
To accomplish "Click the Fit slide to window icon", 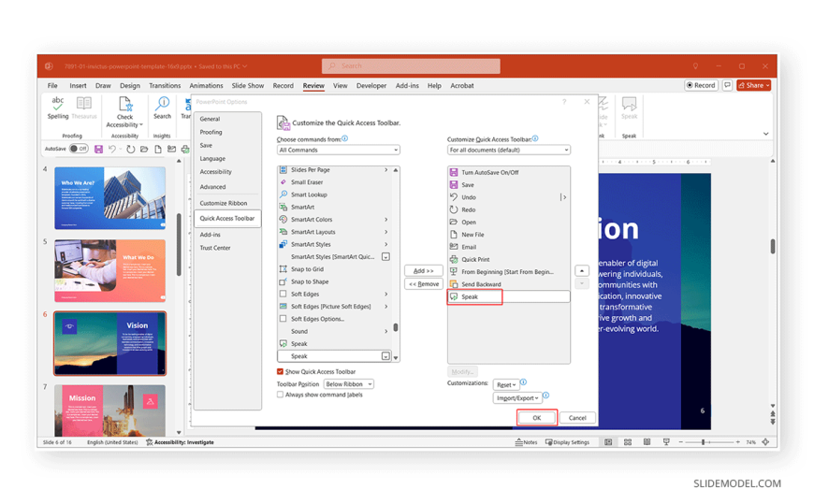I will pos(765,442).
